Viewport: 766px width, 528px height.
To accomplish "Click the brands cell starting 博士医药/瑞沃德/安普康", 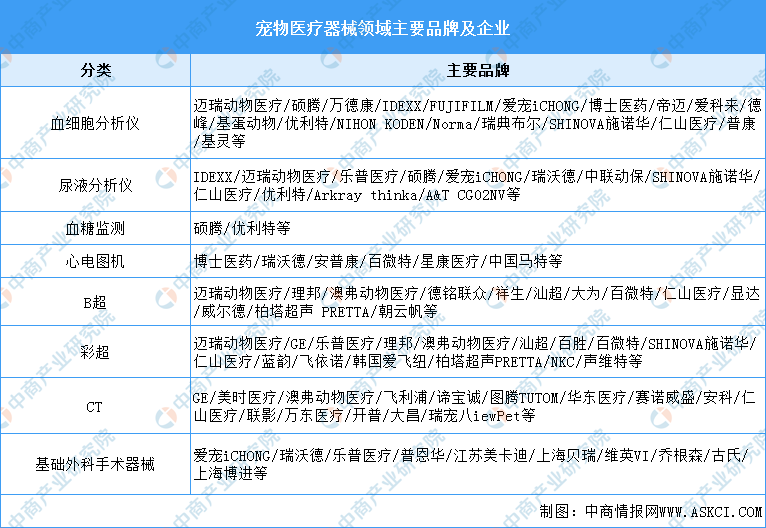I will pyautogui.click(x=478, y=261).
